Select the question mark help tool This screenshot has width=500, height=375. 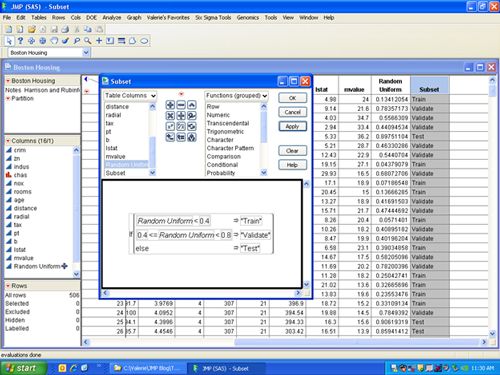(20, 41)
